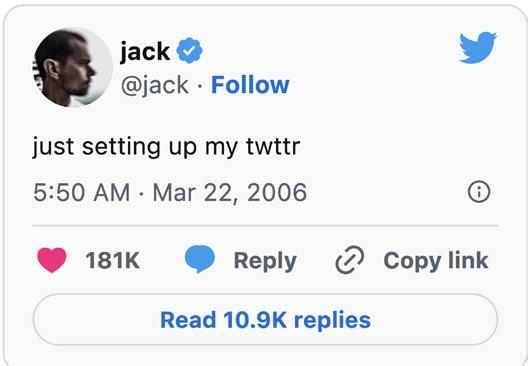Click the divider line under the timestamp

coord(265,226)
